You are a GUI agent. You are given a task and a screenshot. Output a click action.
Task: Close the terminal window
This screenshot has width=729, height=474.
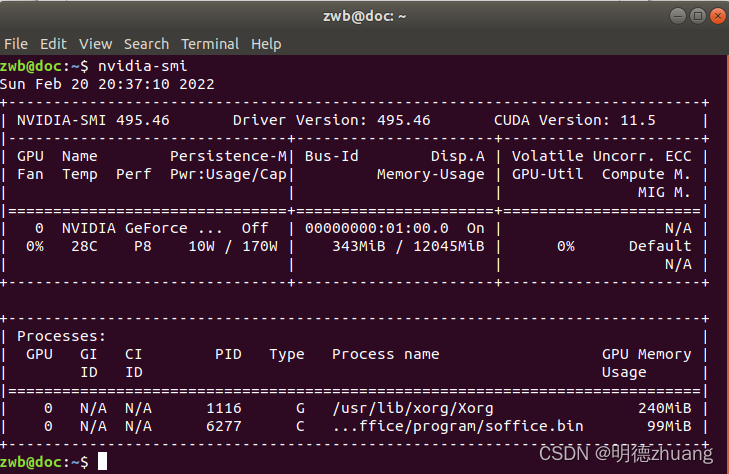(x=718, y=16)
